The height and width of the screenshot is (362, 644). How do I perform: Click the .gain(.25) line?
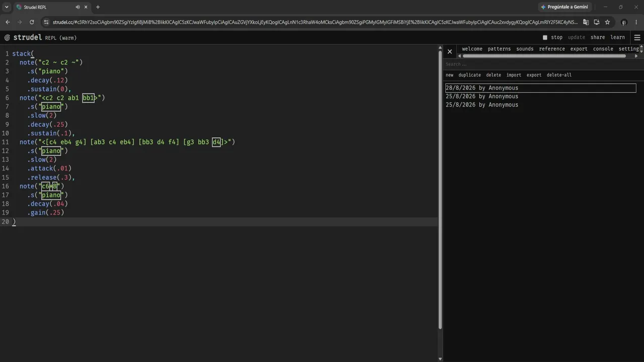[x=45, y=213]
